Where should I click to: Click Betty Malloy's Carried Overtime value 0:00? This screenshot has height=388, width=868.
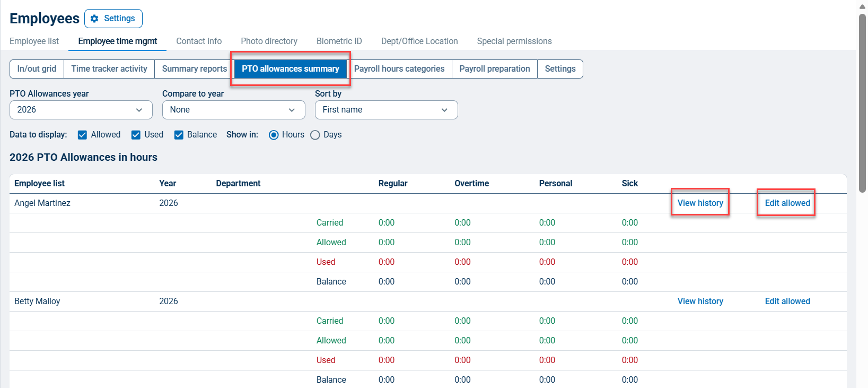click(462, 321)
